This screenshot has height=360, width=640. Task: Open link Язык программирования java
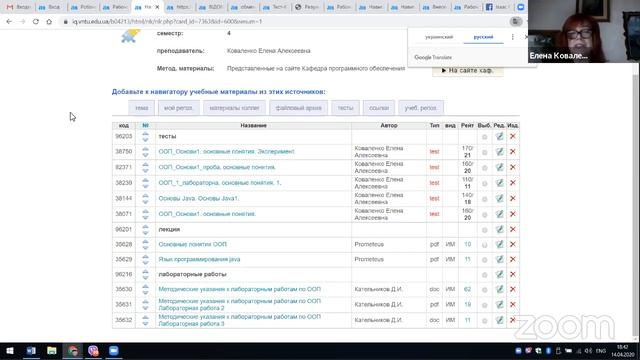[x=199, y=259]
